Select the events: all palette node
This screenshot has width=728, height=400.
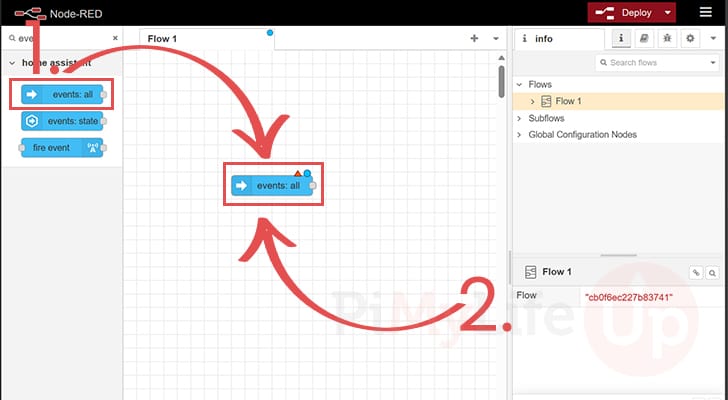62,95
